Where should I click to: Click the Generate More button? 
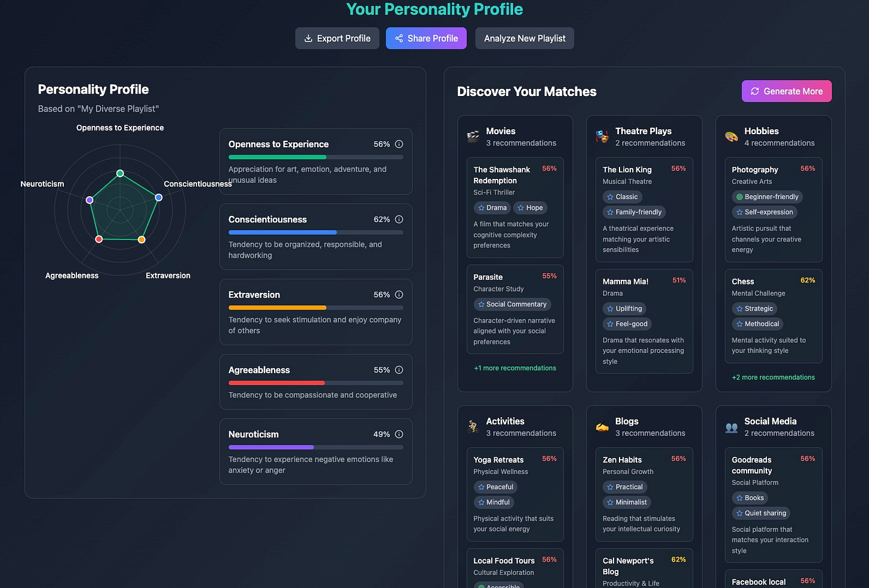pyautogui.click(x=787, y=91)
